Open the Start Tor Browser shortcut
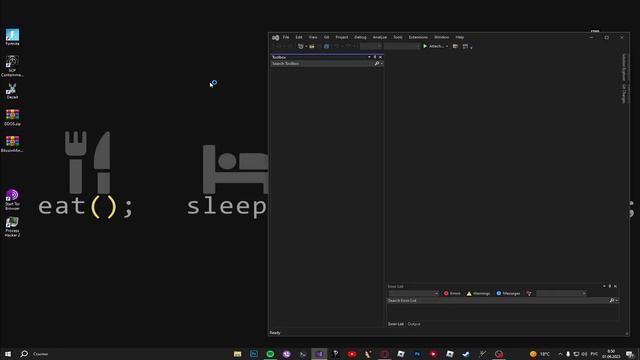Image resolution: width=640 pixels, height=360 pixels. coord(12,199)
